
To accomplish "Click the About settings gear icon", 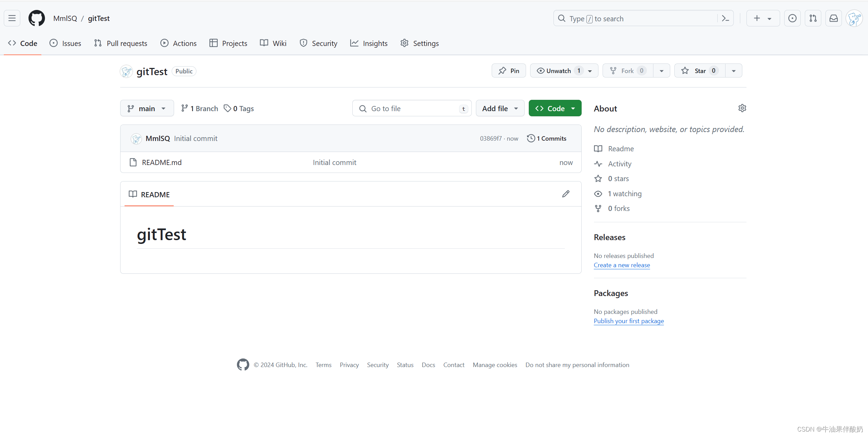I will pyautogui.click(x=742, y=108).
